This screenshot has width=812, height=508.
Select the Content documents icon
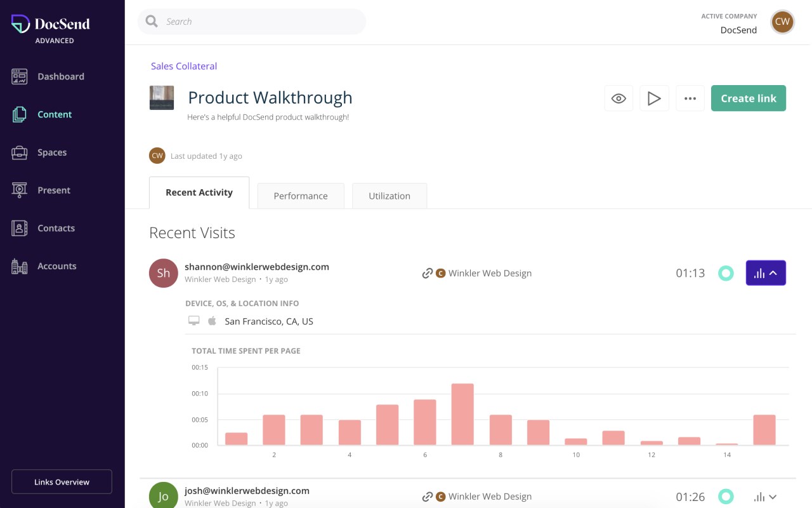[20, 115]
